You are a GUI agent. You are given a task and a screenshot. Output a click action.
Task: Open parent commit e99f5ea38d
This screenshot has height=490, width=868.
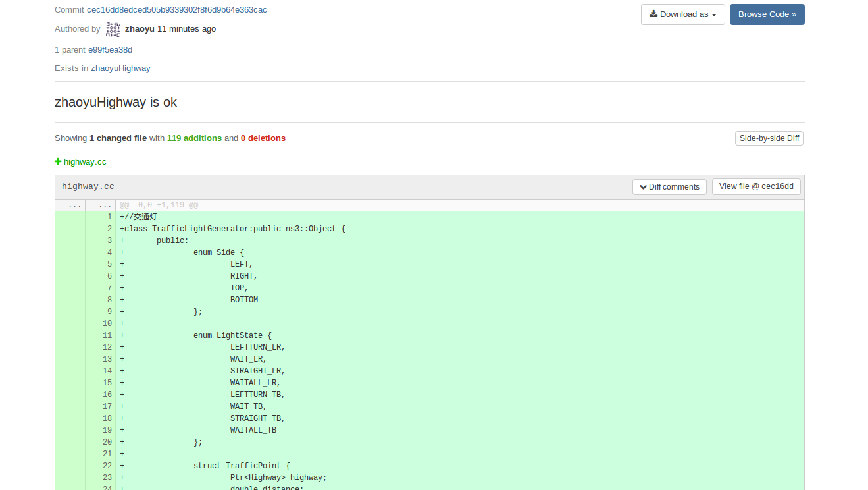[111, 50]
